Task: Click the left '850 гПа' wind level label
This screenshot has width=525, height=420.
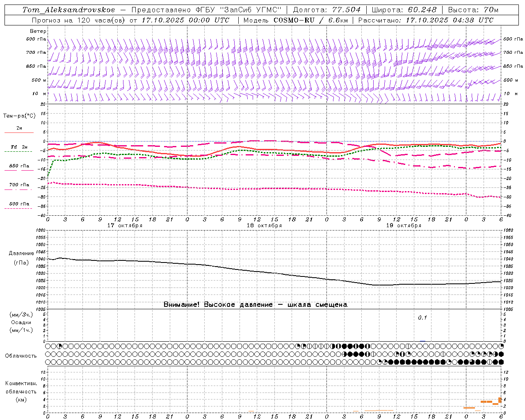Action: [36, 66]
